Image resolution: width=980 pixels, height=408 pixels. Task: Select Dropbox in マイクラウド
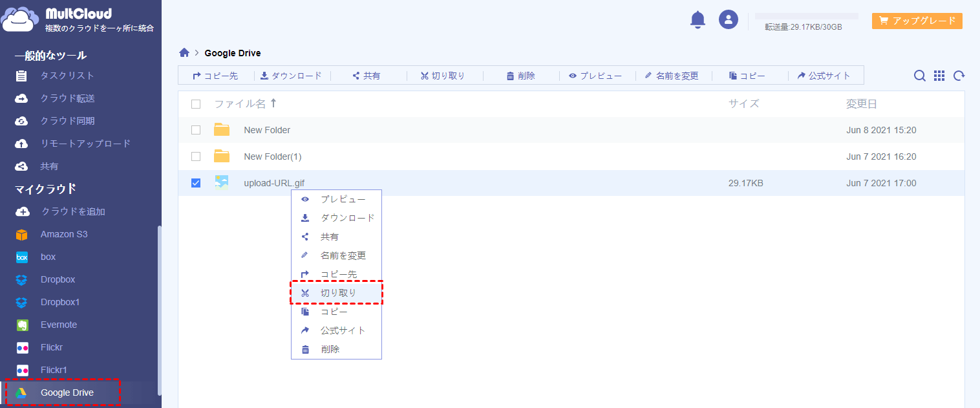(x=56, y=279)
